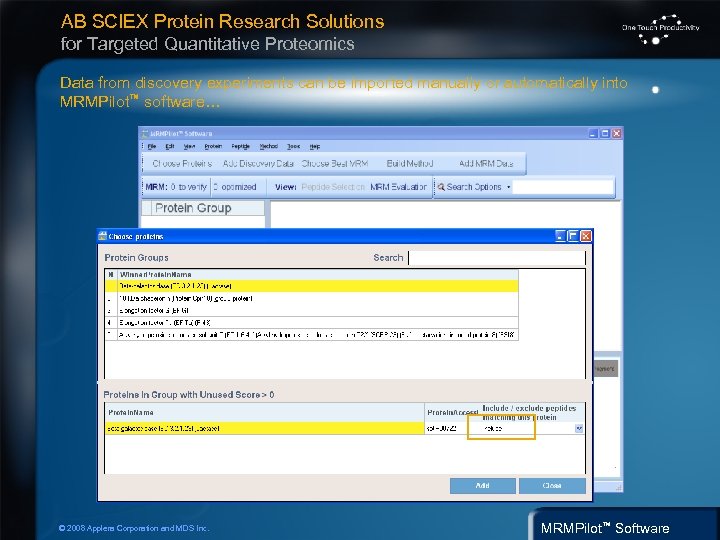Open the Help menu
Viewport: 720px width, 540px height.
pos(315,146)
